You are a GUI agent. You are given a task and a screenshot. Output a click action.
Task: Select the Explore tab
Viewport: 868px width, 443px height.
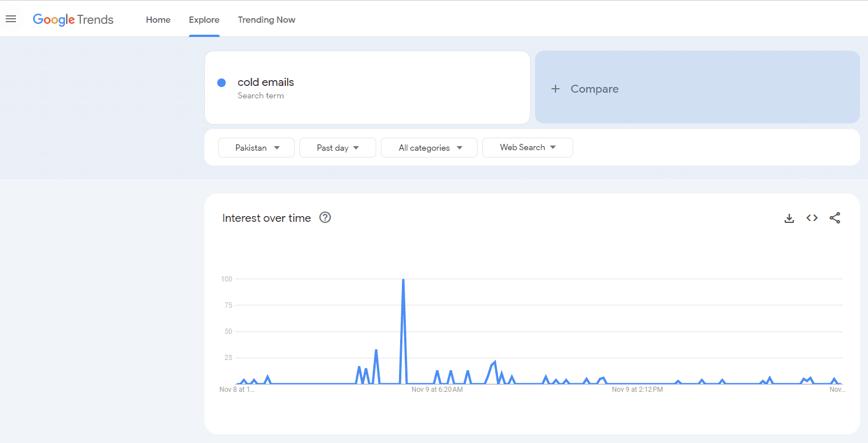point(204,20)
